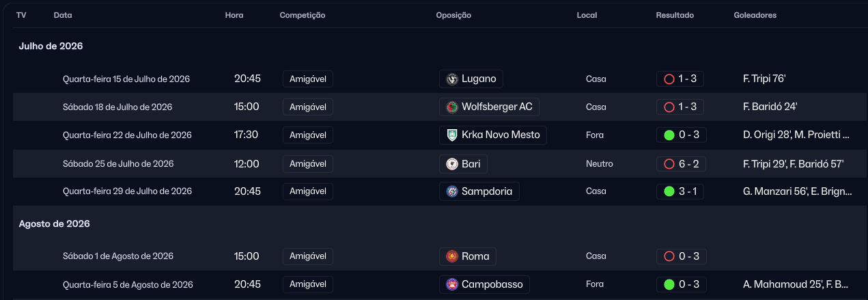Click the Bari club crest icon
Image resolution: width=868 pixels, height=300 pixels.
(451, 163)
